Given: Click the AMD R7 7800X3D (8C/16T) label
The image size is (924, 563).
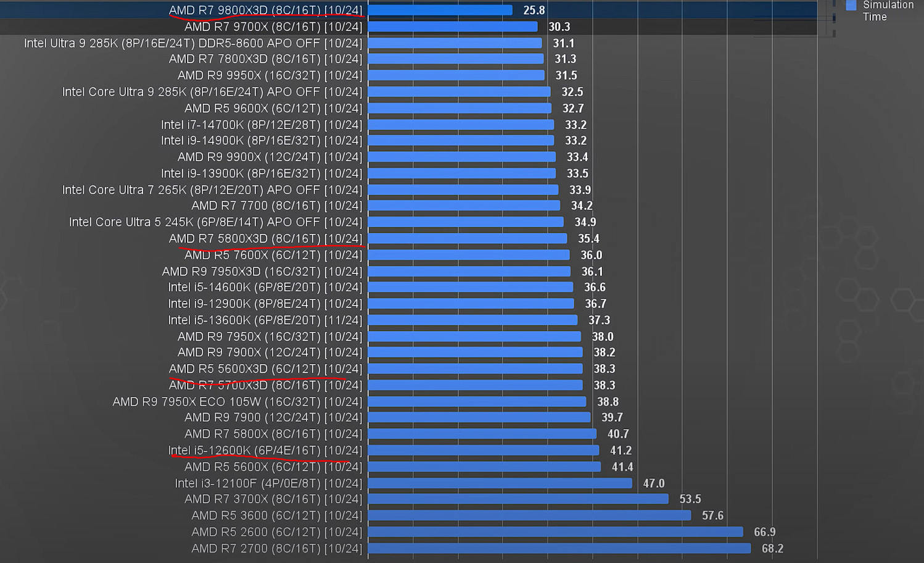Looking at the screenshot, I should pyautogui.click(x=266, y=59).
